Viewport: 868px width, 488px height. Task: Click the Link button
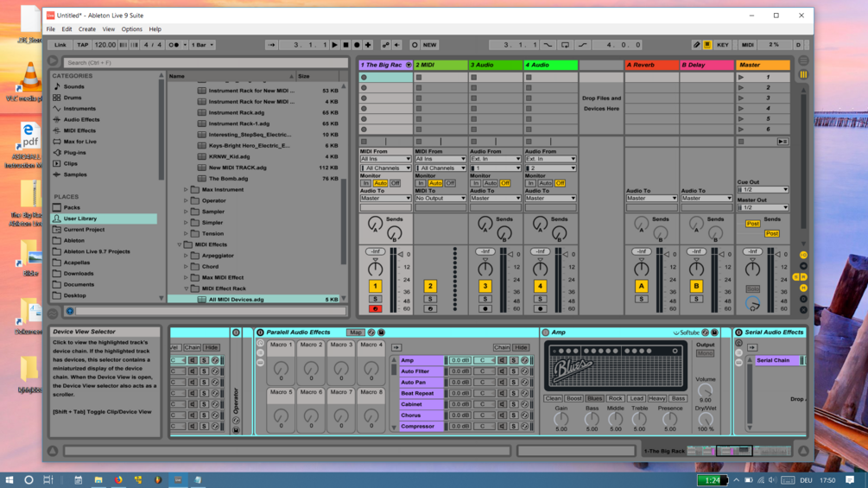[x=60, y=45]
